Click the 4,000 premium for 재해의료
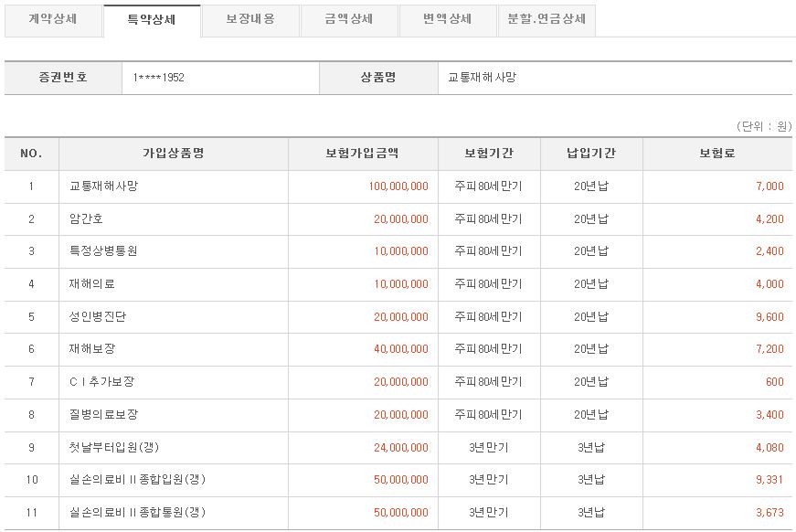 (x=770, y=284)
